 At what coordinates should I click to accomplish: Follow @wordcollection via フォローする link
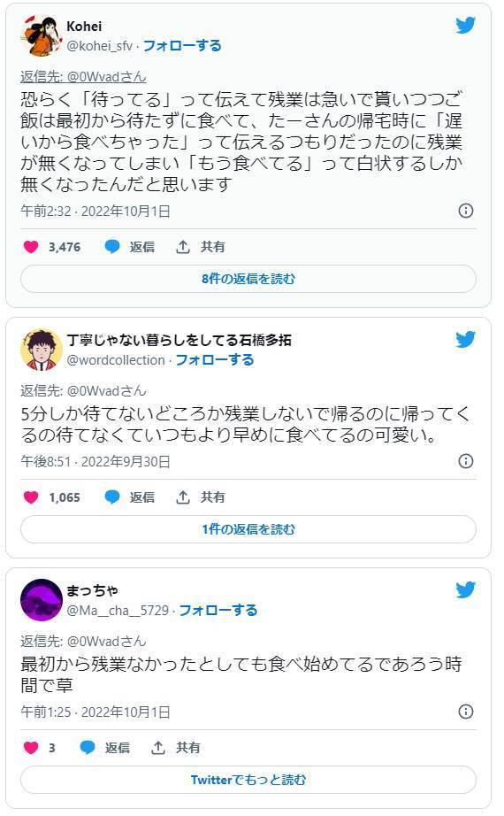(215, 360)
